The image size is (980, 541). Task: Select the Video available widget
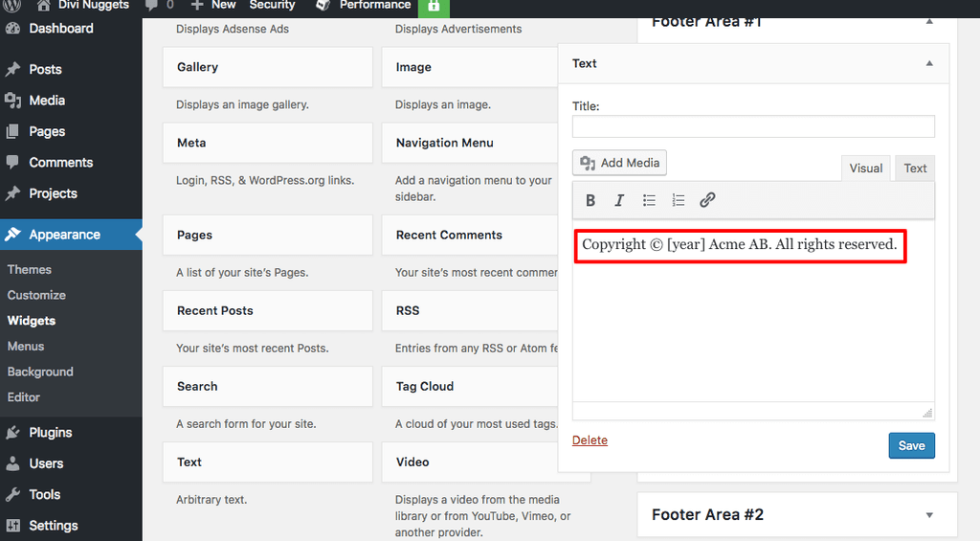point(470,462)
